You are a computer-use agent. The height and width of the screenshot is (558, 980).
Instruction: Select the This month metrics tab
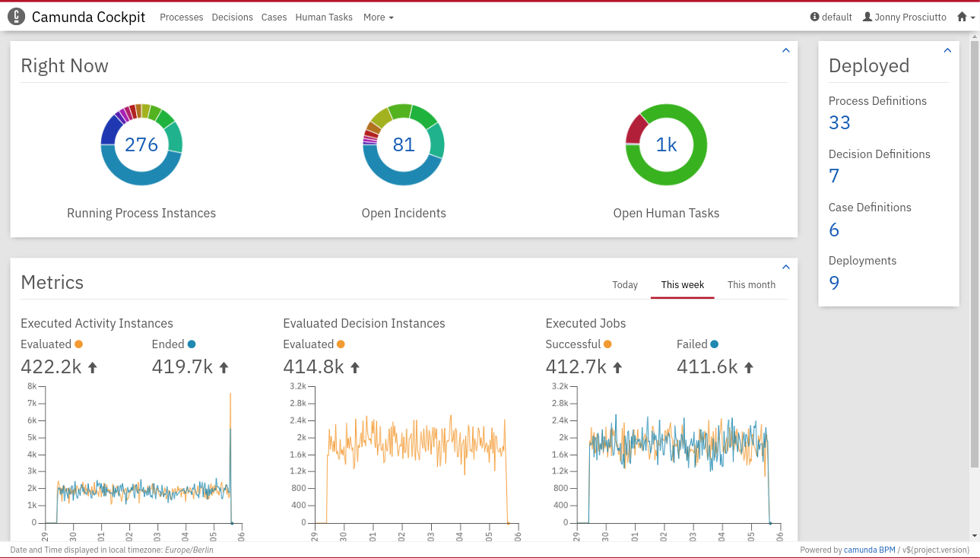coord(751,284)
